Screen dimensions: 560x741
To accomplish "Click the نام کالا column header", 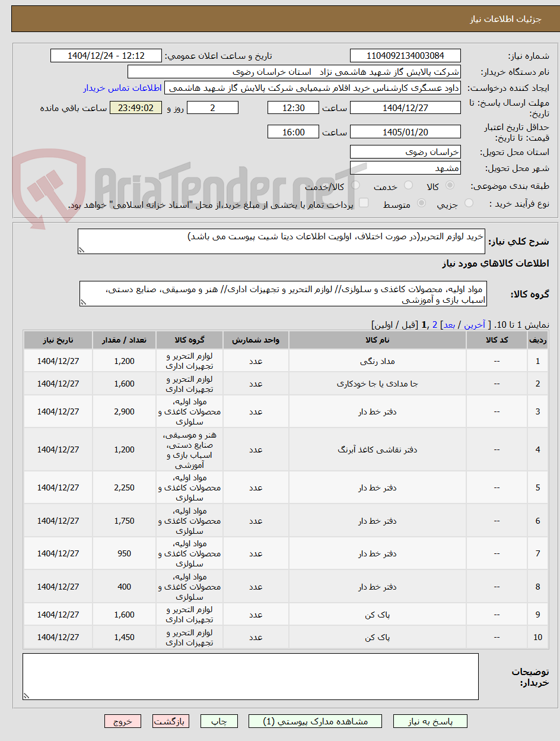I will [x=377, y=340].
